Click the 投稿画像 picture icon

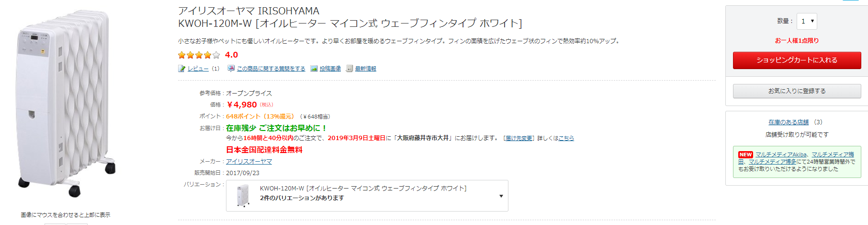click(x=314, y=69)
